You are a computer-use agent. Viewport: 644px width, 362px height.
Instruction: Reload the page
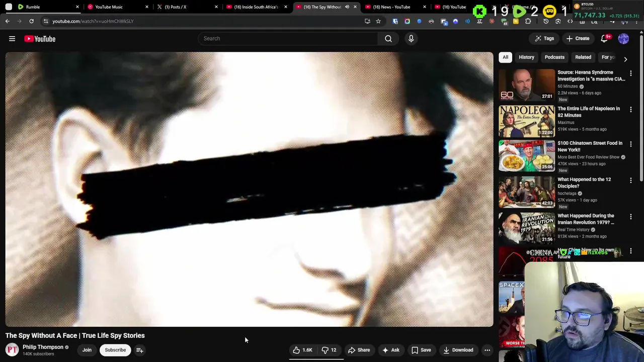[x=31, y=21]
